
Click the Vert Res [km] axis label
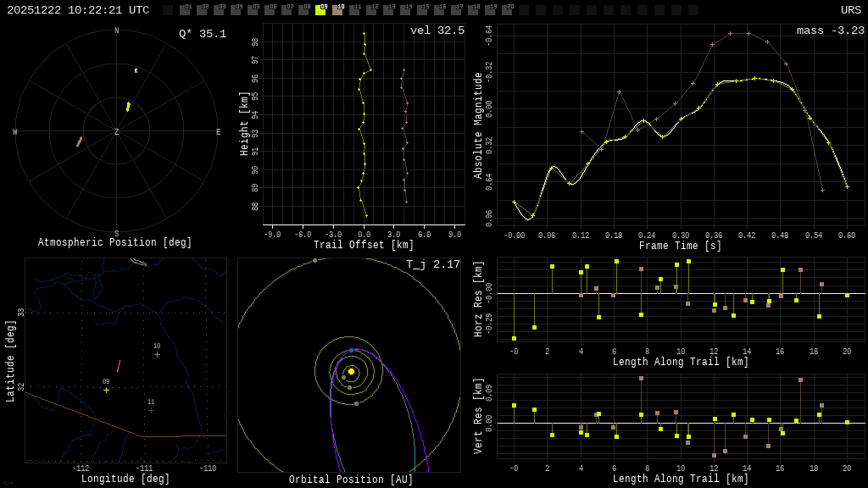click(478, 416)
